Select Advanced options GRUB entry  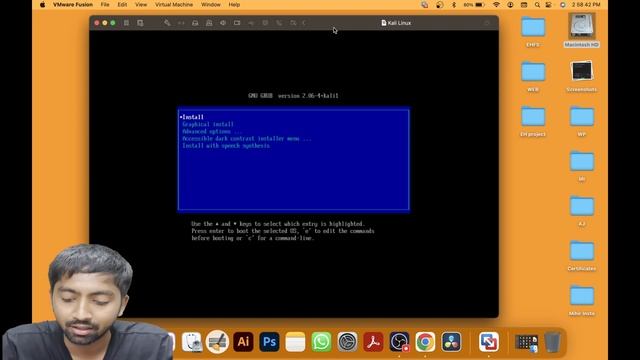293,131
